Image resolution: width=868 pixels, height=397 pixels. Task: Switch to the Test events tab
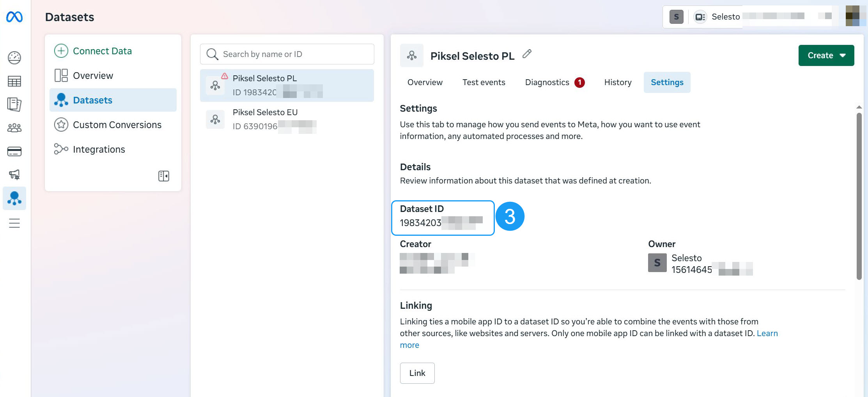(484, 82)
